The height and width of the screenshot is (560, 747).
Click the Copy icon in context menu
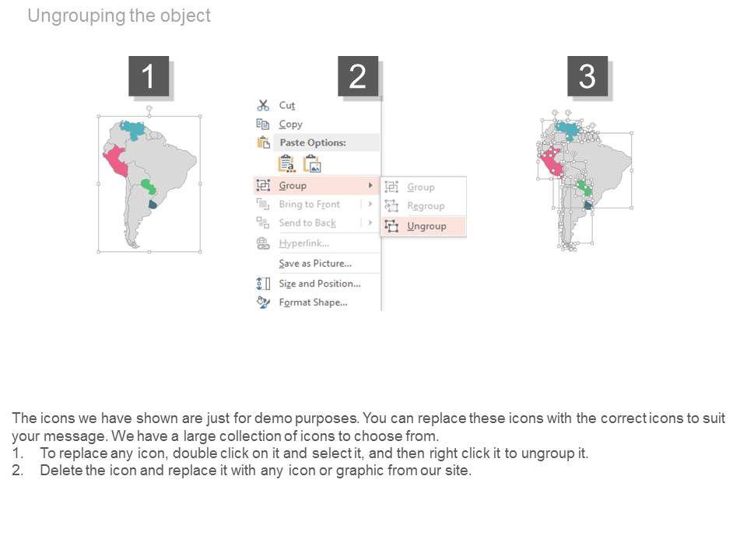[x=263, y=124]
